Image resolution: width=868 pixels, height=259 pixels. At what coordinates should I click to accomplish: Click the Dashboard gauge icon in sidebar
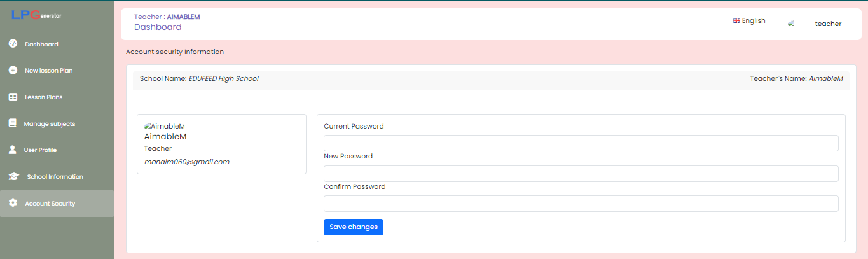pos(13,44)
